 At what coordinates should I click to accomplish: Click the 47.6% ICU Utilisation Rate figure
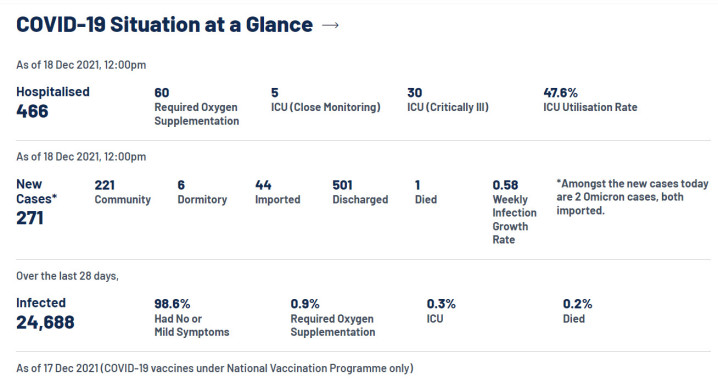[x=590, y=100]
